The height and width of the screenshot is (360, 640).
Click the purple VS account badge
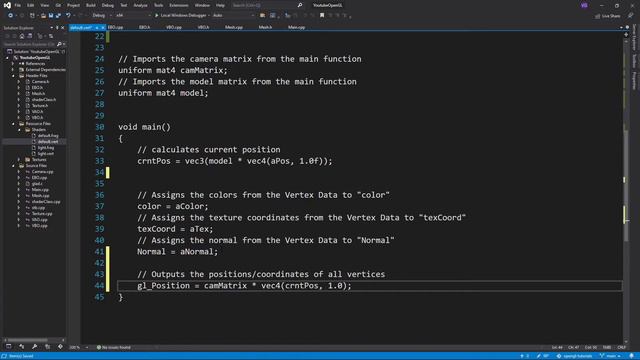(584, 5)
